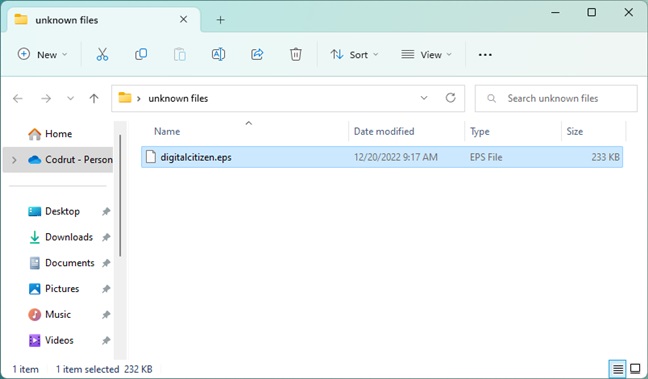The height and width of the screenshot is (379, 648).
Task: Click the pin icon next to Pictures
Action: click(106, 289)
